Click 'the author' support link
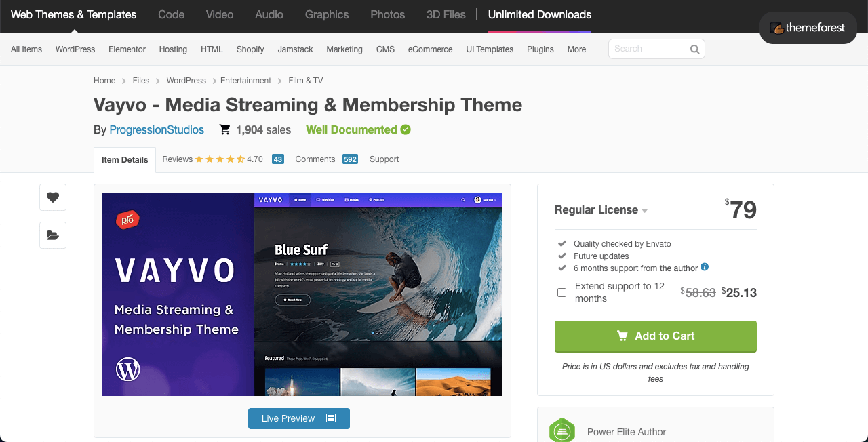The width and height of the screenshot is (868, 442). pos(679,268)
